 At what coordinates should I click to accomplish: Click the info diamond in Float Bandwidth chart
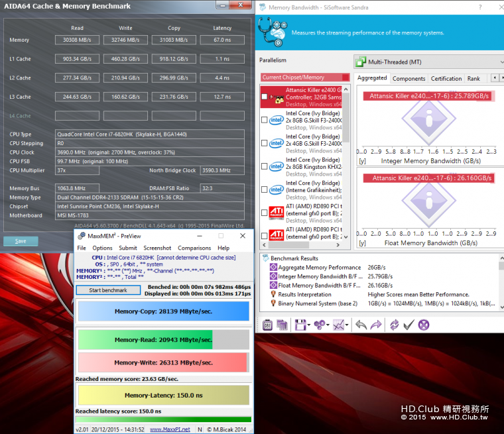click(x=429, y=201)
